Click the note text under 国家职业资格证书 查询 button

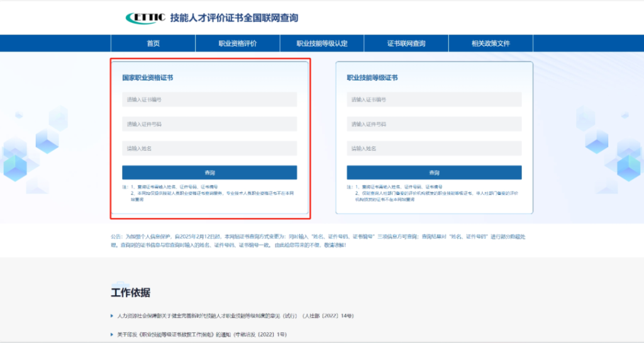(208, 193)
